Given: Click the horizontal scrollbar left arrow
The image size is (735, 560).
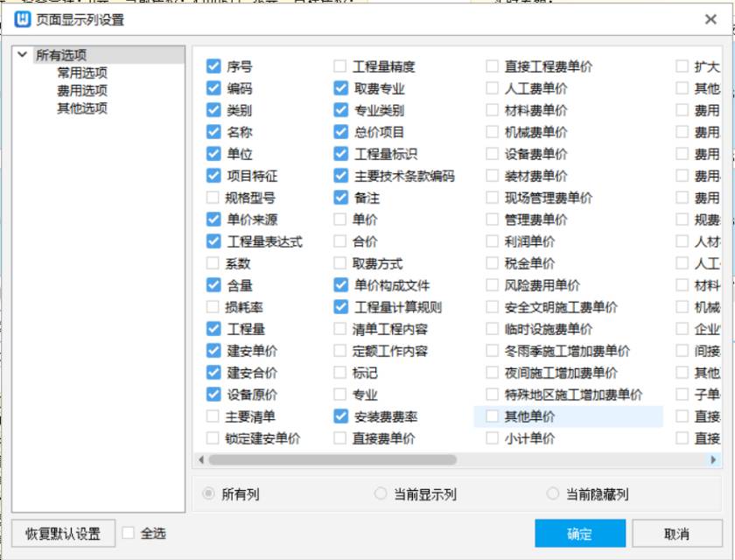Looking at the screenshot, I should point(201,459).
